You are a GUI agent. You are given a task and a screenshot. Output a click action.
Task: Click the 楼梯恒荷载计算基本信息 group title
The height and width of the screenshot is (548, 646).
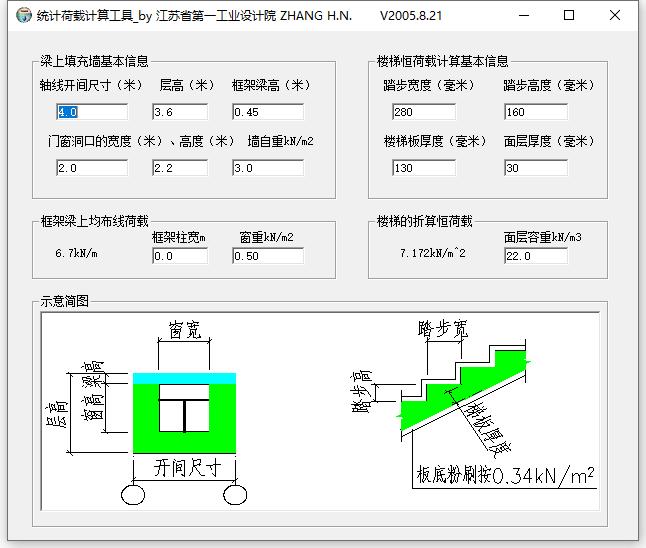click(442, 61)
